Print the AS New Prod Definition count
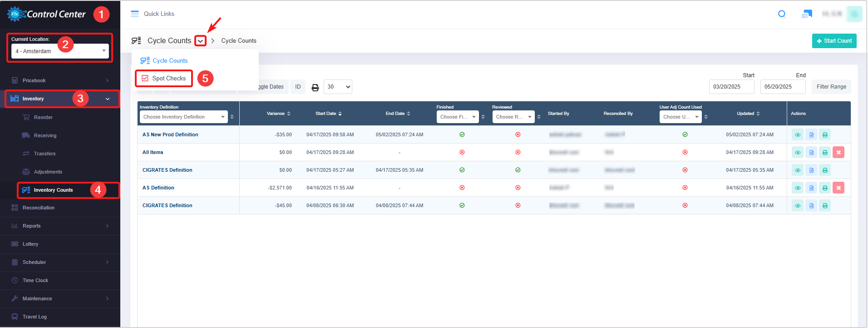 point(825,135)
